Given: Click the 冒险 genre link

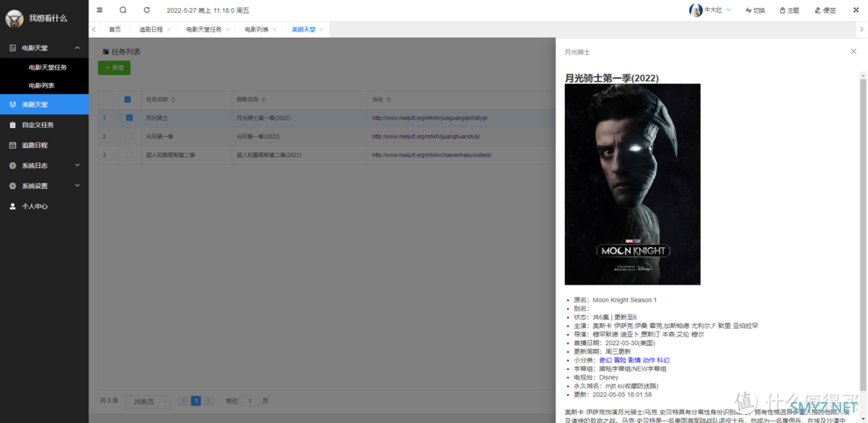Looking at the screenshot, I should point(620,360).
